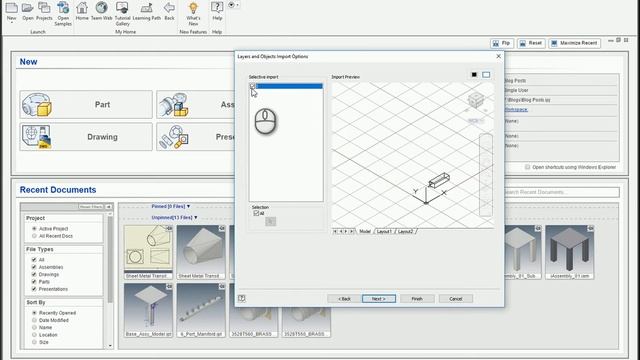Click the Help question mark ribbon icon
This screenshot has height=360, width=640.
(217, 8)
